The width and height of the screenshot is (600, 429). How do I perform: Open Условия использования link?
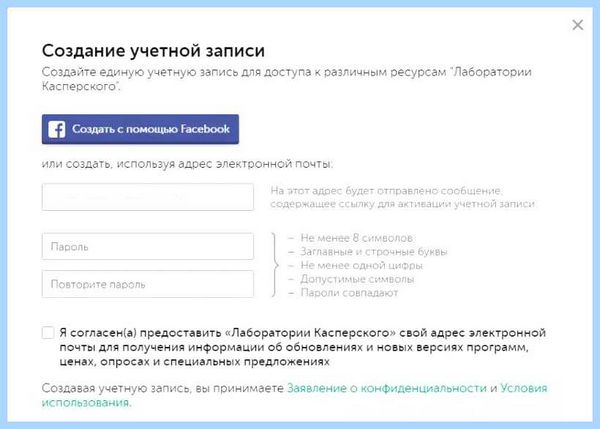[295, 395]
